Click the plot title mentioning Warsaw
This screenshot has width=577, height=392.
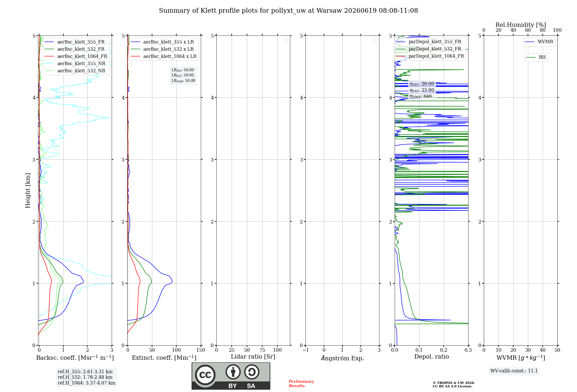click(x=288, y=11)
